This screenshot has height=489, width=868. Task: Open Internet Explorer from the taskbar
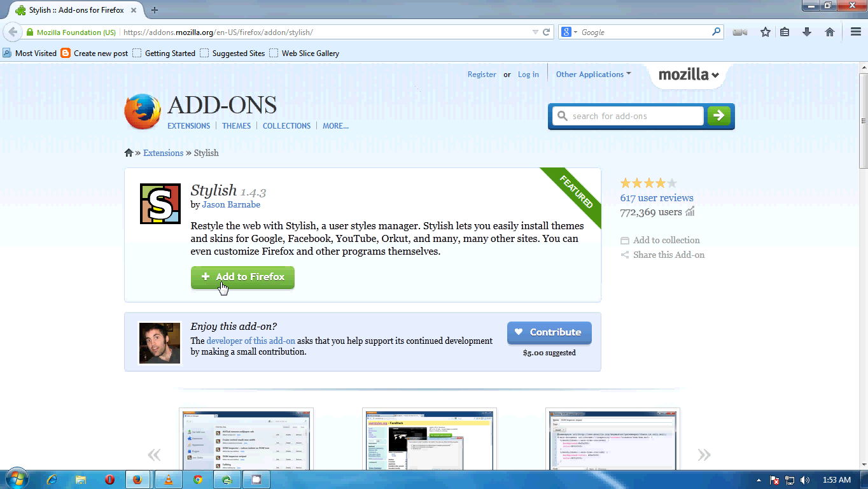click(52, 479)
